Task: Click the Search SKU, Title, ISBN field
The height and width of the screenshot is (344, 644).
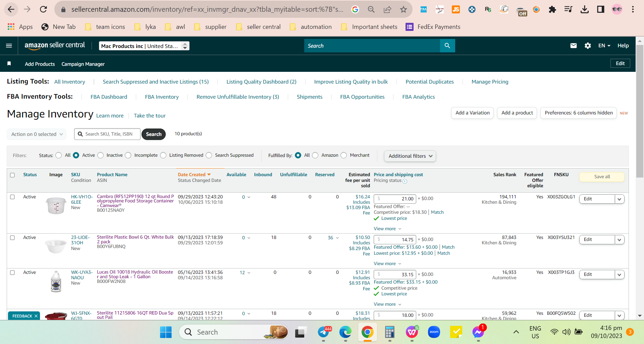Action: pos(107,134)
